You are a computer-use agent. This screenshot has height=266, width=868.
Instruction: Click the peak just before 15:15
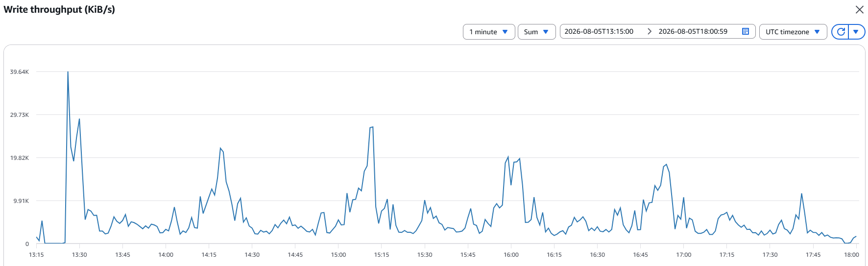pyautogui.click(x=372, y=127)
